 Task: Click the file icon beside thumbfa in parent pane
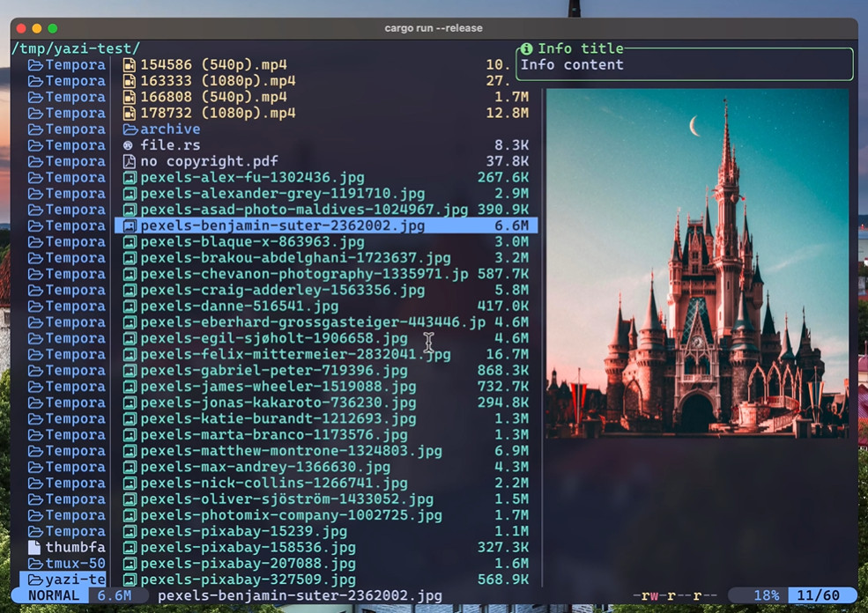pos(34,547)
